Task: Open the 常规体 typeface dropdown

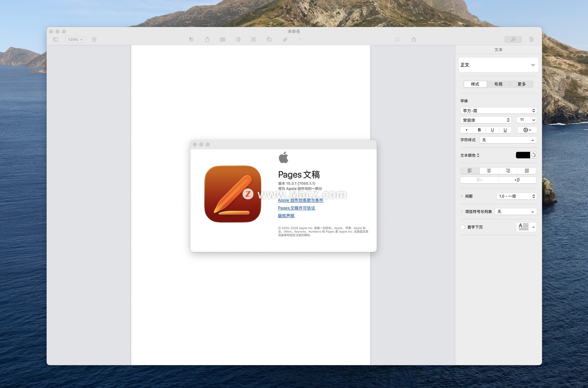Action: tap(486, 120)
